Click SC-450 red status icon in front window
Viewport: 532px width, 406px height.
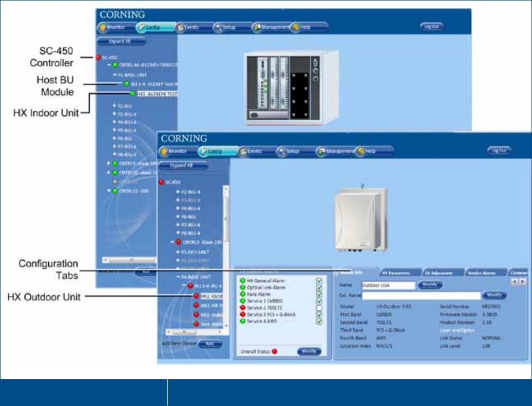[x=161, y=182]
